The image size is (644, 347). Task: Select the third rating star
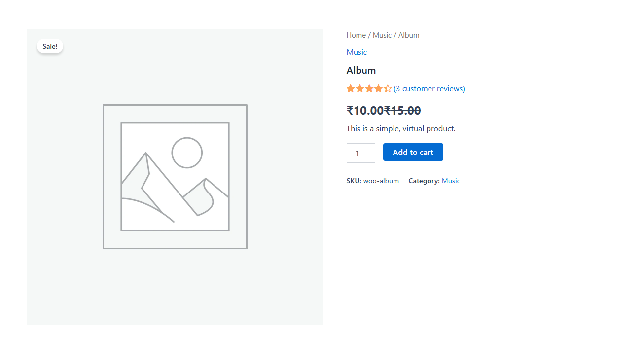369,88
